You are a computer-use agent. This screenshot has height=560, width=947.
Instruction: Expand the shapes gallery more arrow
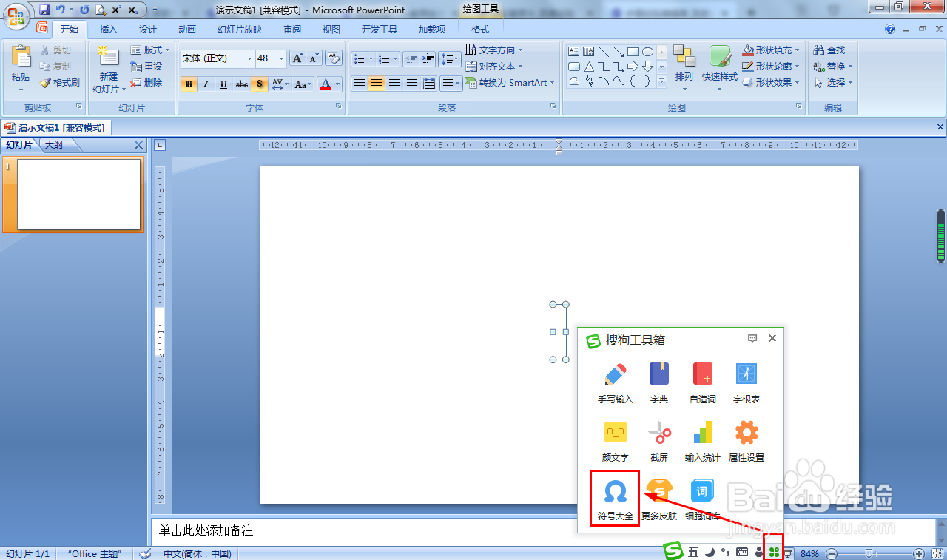[x=662, y=81]
